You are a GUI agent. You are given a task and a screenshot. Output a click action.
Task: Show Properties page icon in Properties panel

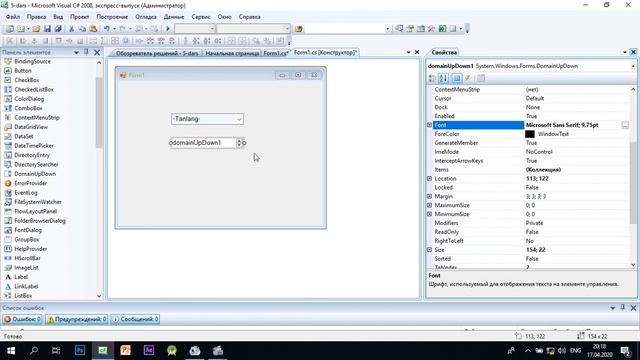[457, 78]
